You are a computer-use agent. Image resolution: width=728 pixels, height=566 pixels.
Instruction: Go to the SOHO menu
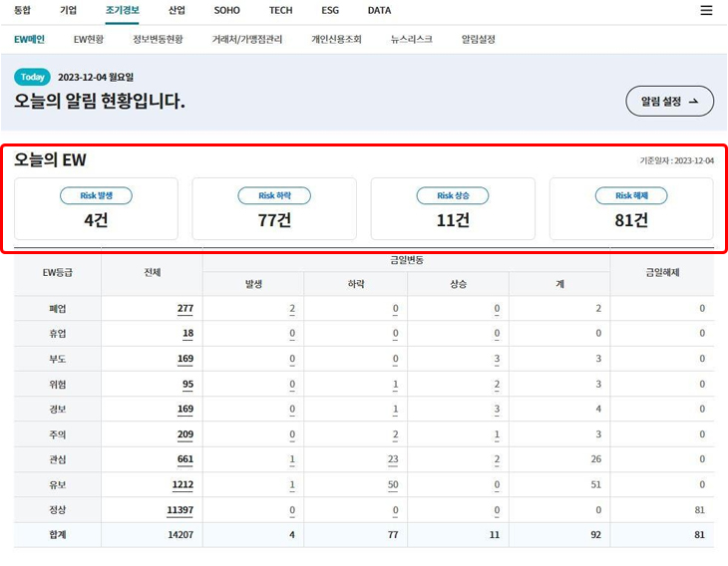[x=226, y=10]
